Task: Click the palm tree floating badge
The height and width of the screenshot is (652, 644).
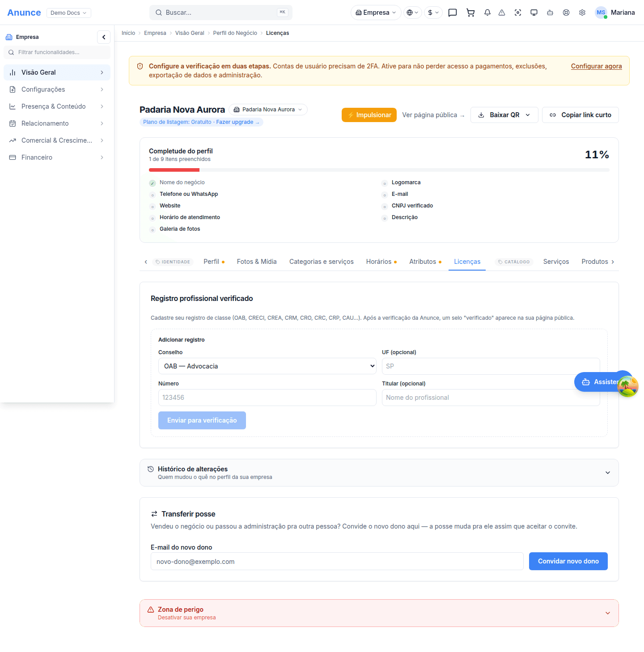Action: click(628, 386)
